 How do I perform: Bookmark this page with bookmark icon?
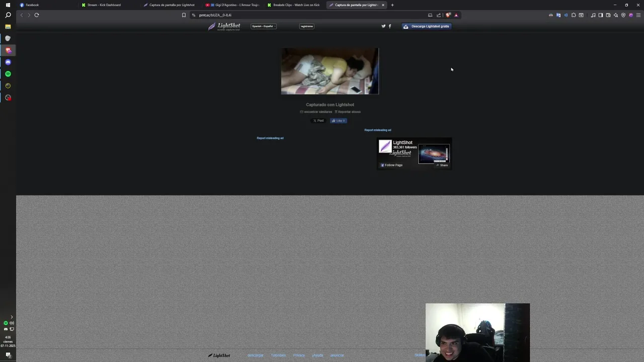pyautogui.click(x=184, y=15)
